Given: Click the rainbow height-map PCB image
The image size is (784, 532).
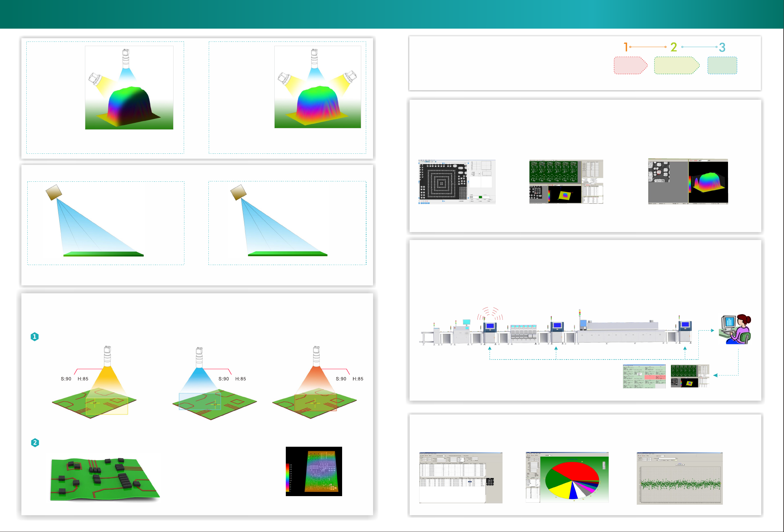Looking at the screenshot, I should pos(314,471).
